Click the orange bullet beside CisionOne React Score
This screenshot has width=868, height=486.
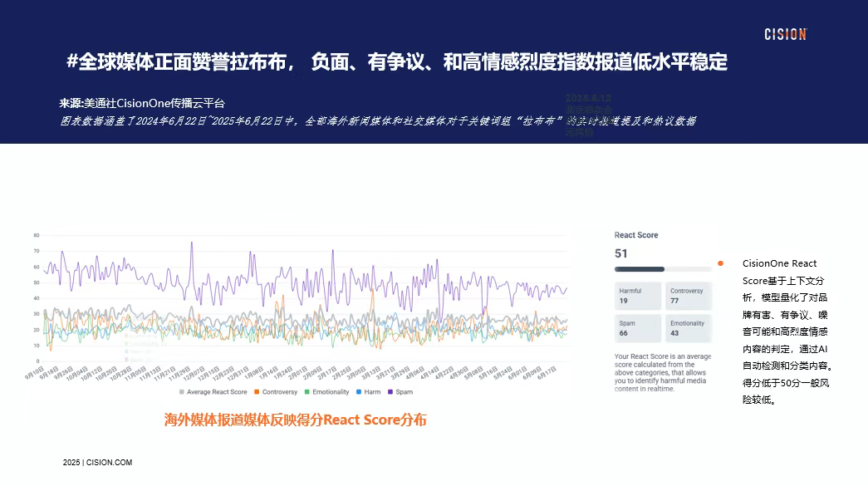pos(719,263)
